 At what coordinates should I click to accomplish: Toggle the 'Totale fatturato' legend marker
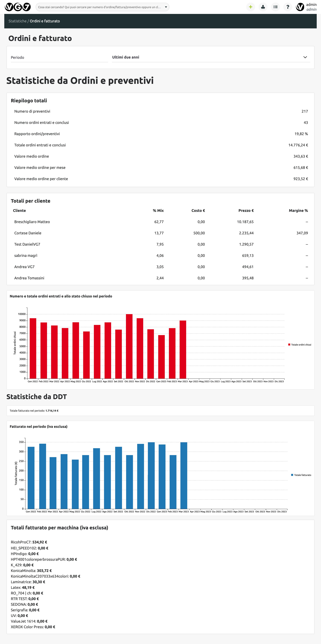pos(292,475)
